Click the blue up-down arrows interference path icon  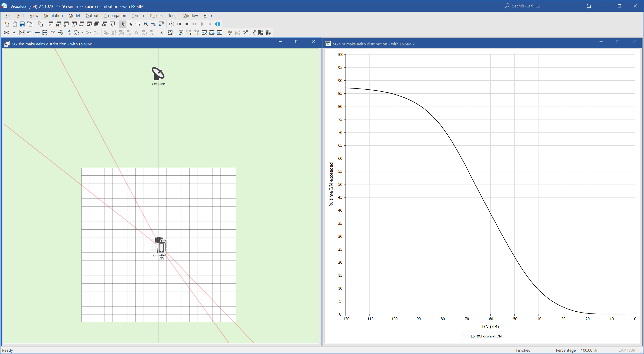click(69, 33)
